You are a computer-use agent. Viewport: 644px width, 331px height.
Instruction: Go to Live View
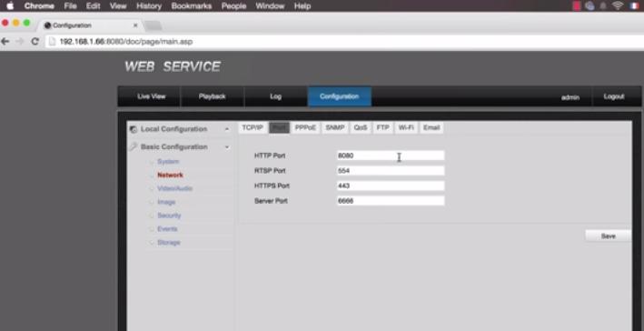(151, 96)
